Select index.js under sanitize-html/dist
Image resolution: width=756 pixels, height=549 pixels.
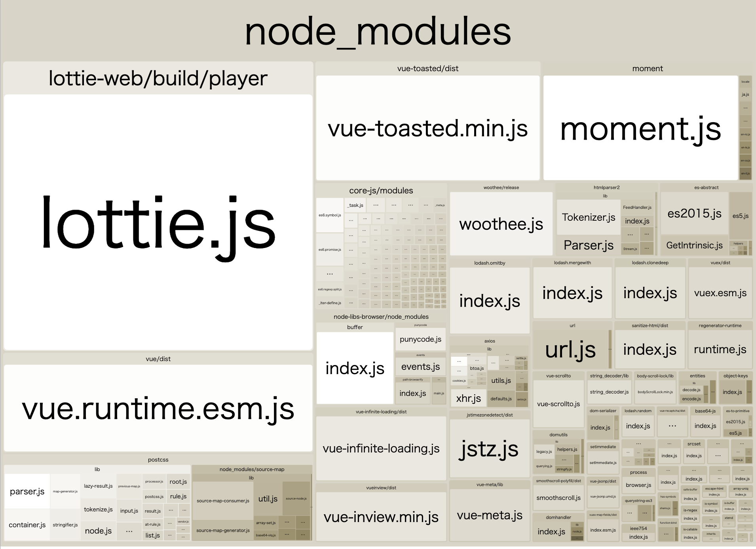pyautogui.click(x=650, y=350)
